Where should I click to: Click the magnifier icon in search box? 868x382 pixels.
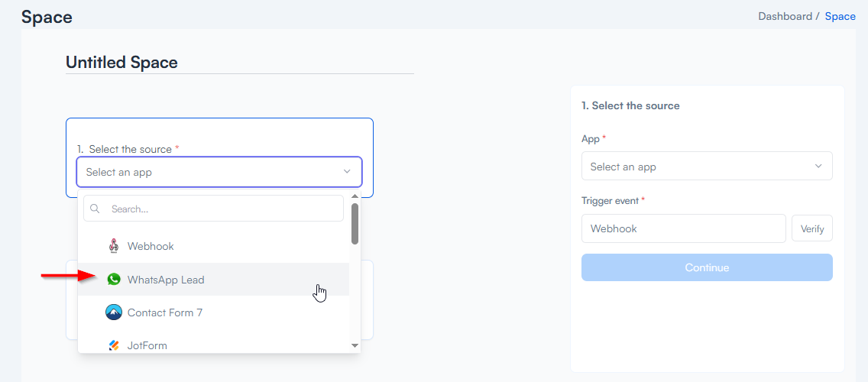point(96,209)
